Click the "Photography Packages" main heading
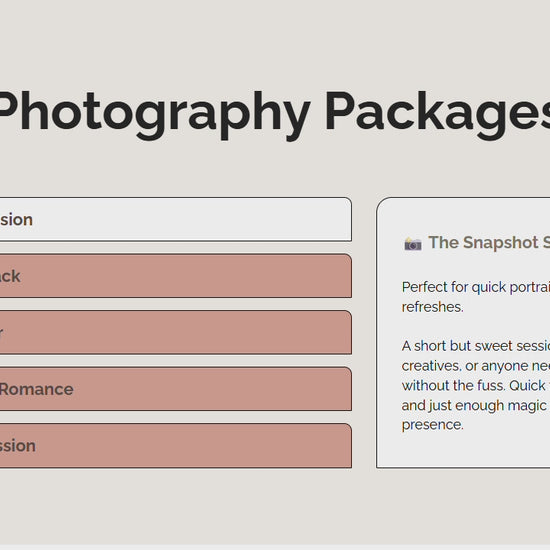 click(x=274, y=114)
